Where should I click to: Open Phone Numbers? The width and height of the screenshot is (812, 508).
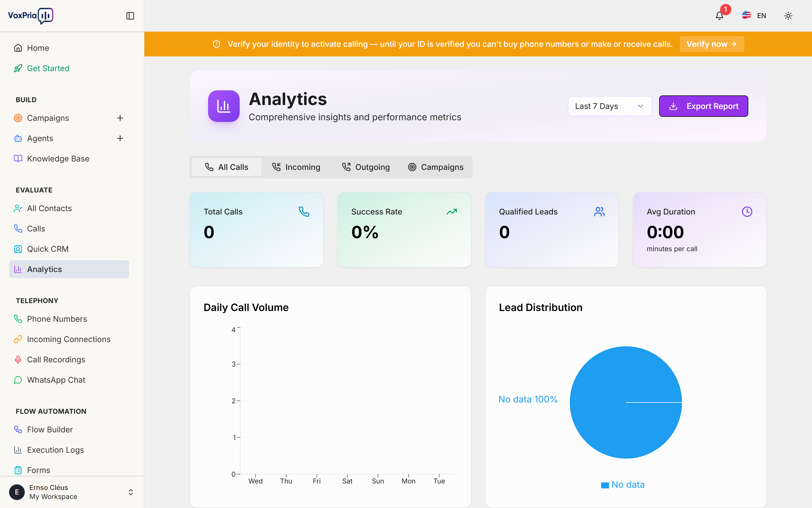point(69,319)
